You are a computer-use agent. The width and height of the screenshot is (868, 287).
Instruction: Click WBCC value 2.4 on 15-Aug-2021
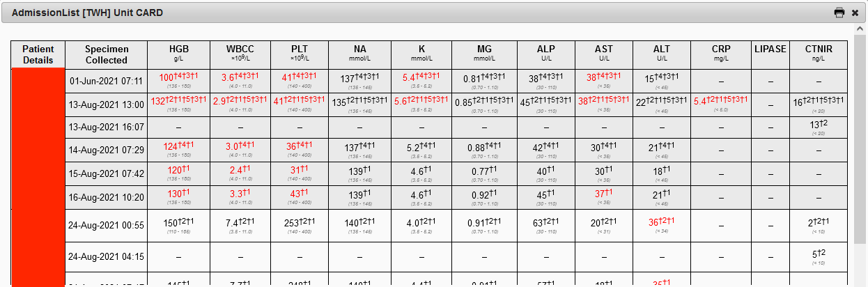tap(240, 171)
